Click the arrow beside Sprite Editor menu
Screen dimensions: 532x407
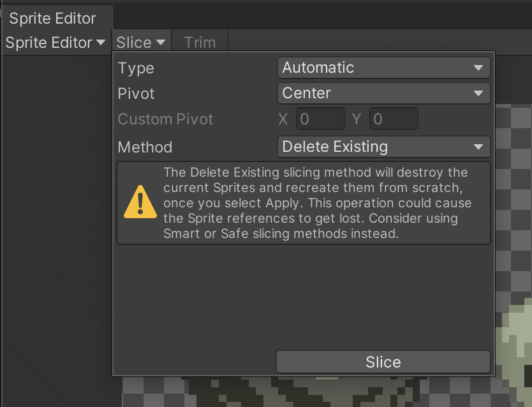click(x=101, y=43)
